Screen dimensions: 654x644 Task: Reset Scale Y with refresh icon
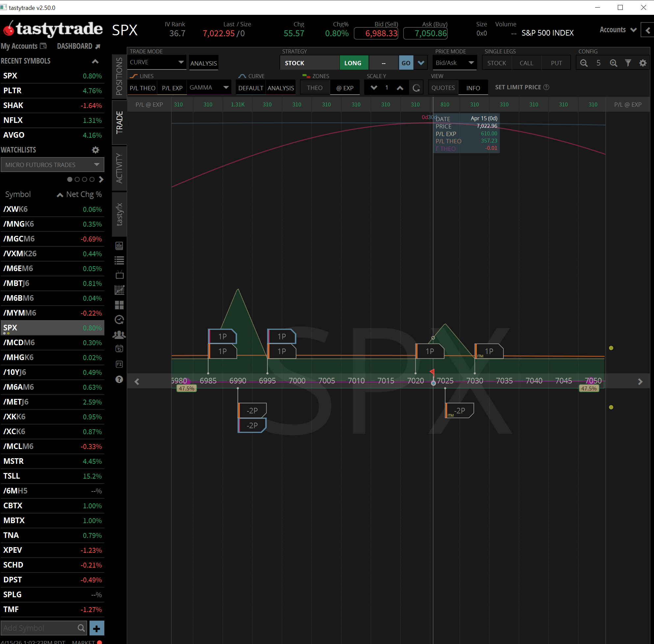pyautogui.click(x=416, y=88)
